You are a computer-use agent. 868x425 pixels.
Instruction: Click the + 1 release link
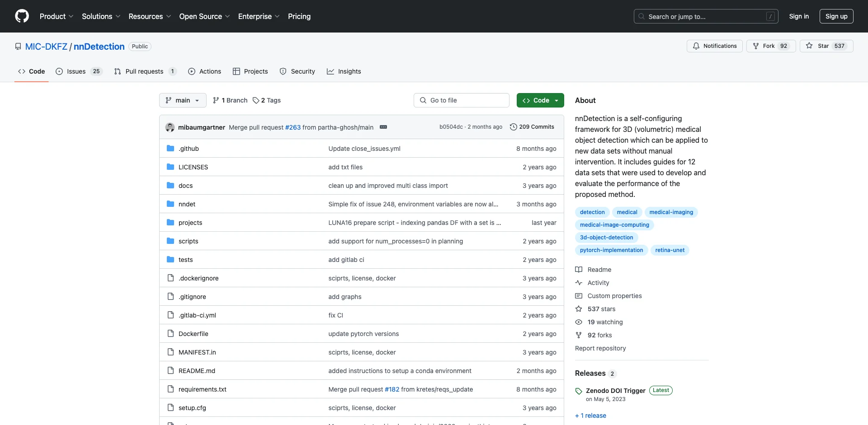point(590,416)
